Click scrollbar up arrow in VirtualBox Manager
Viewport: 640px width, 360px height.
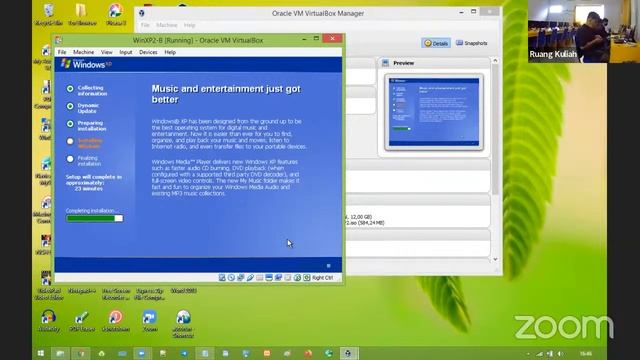pos(495,60)
